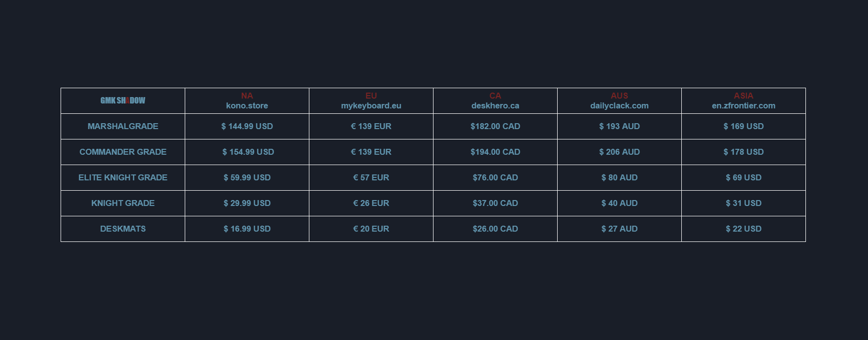Select the COMMANDER GRADE row label
This screenshot has width=868, height=340.
point(123,152)
